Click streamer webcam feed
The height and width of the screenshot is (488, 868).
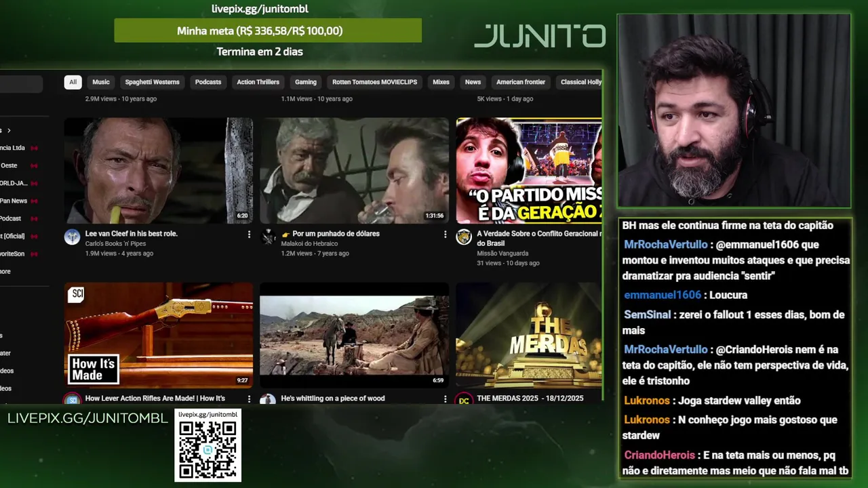point(734,111)
